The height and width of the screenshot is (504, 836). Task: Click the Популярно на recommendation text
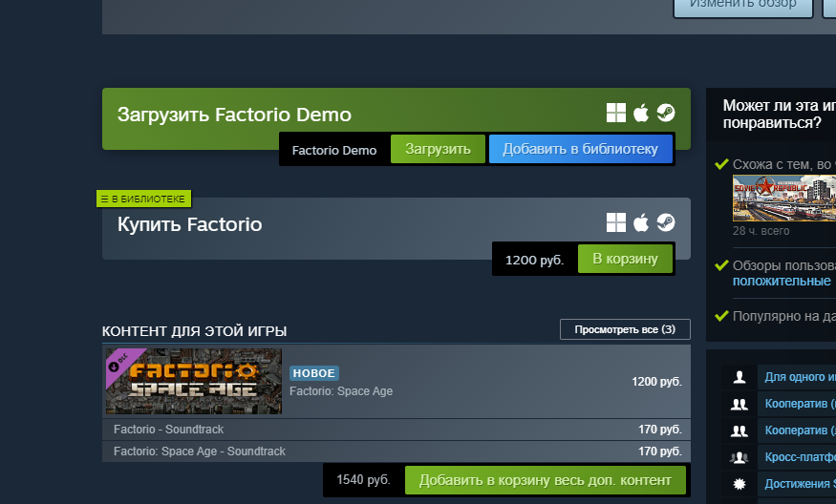(x=783, y=316)
